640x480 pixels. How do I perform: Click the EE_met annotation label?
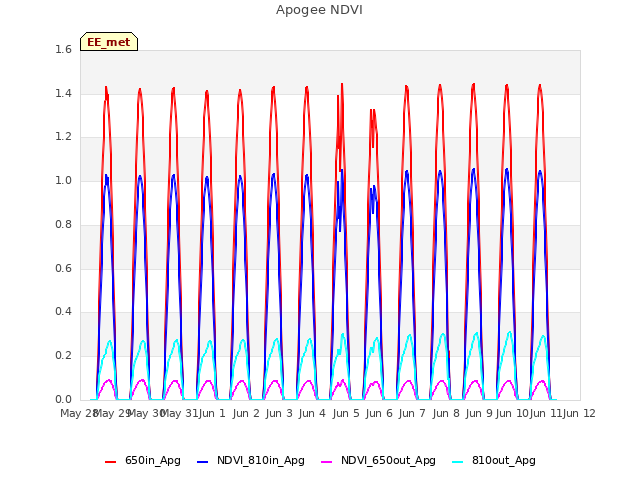coord(109,42)
